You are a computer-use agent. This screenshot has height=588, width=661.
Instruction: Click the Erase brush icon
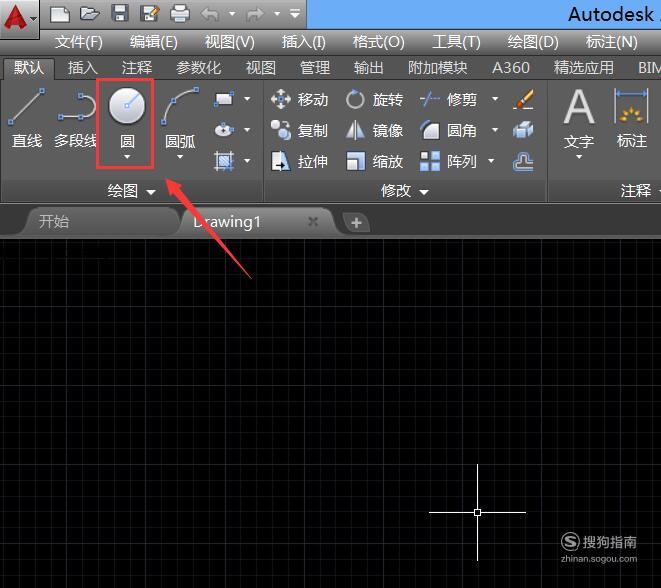pyautogui.click(x=524, y=99)
